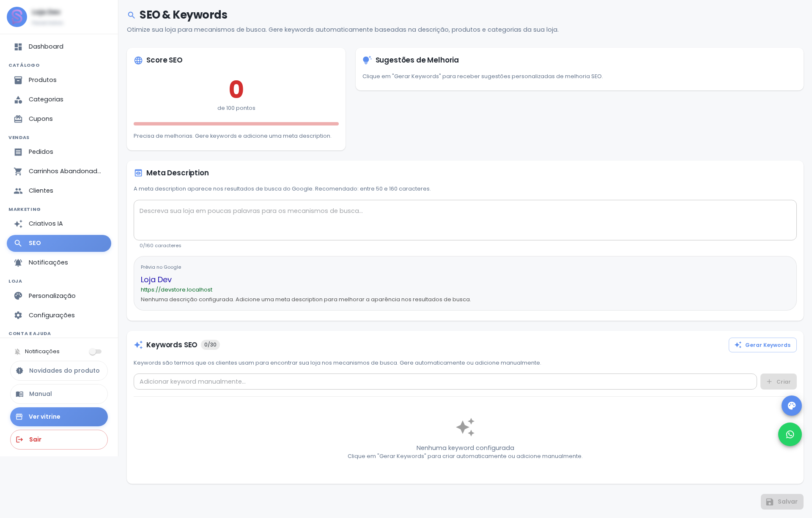Click the Clientes people icon
This screenshot has height=518, width=812.
tap(18, 191)
